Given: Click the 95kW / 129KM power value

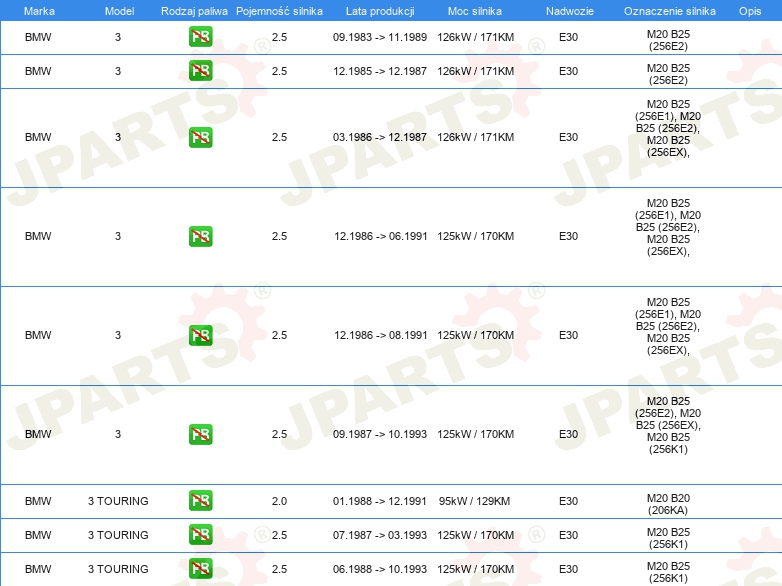Looking at the screenshot, I should pyautogui.click(x=474, y=501).
